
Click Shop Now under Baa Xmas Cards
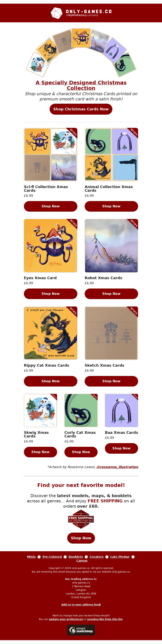[121, 448]
